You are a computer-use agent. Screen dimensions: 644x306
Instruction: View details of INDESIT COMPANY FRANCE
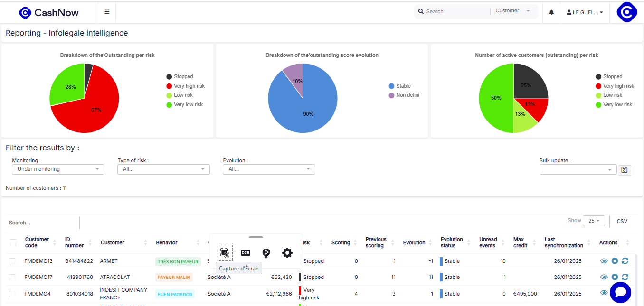[x=604, y=293]
